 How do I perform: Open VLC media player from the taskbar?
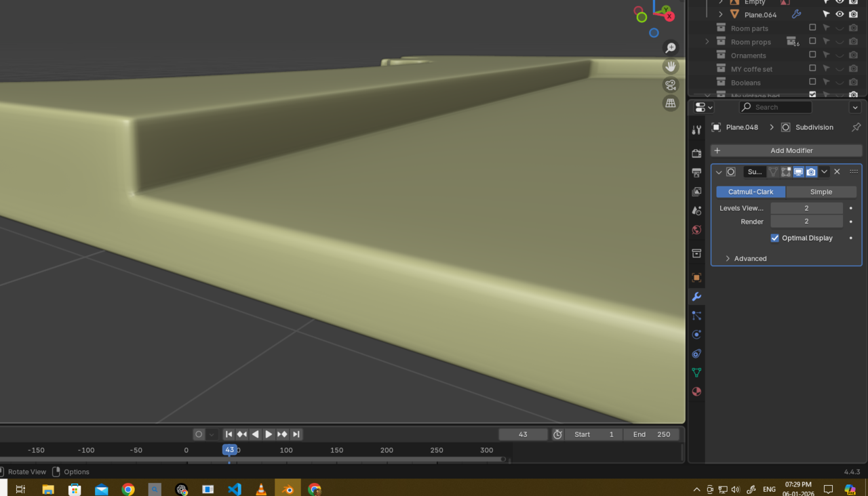tap(261, 489)
